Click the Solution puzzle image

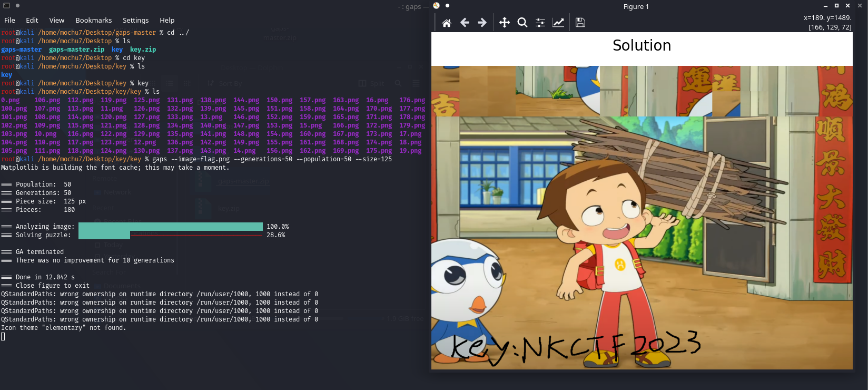tap(642, 218)
